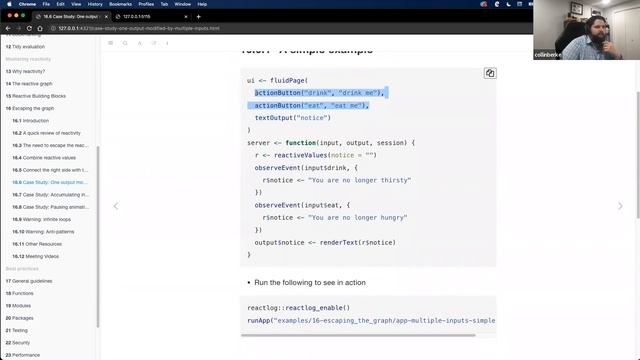
Task: View site information icon in address bar
Action: pyautogui.click(x=53, y=28)
